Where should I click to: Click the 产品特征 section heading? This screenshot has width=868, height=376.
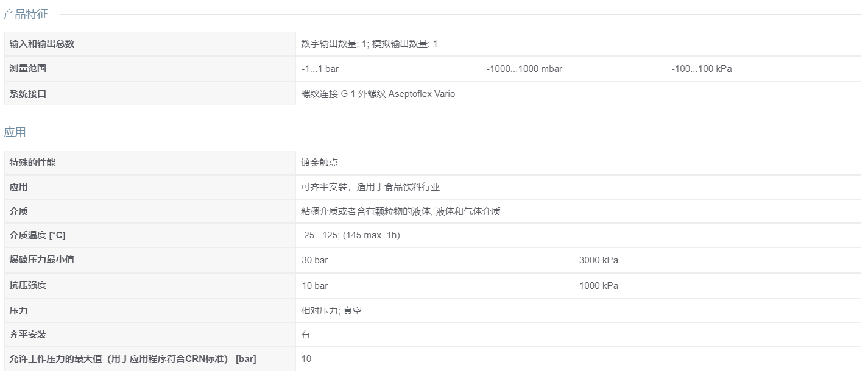point(26,14)
